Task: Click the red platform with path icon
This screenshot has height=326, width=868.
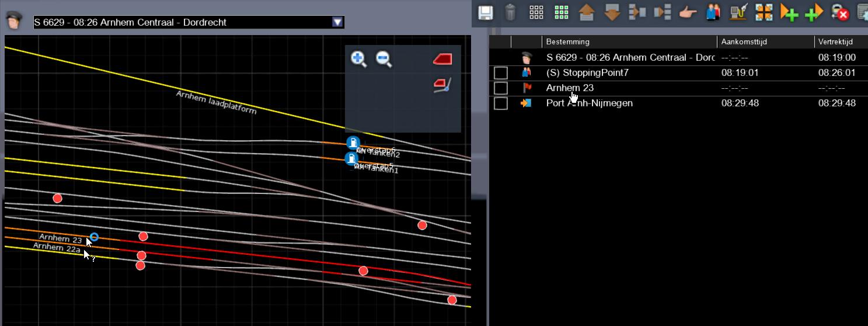Action: (x=442, y=85)
